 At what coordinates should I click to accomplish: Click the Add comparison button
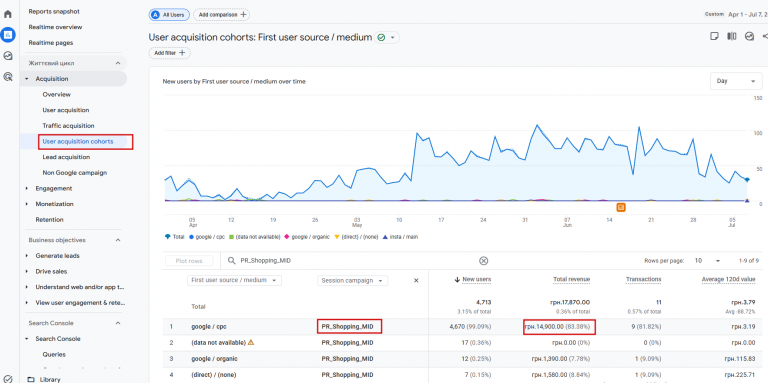(x=221, y=15)
